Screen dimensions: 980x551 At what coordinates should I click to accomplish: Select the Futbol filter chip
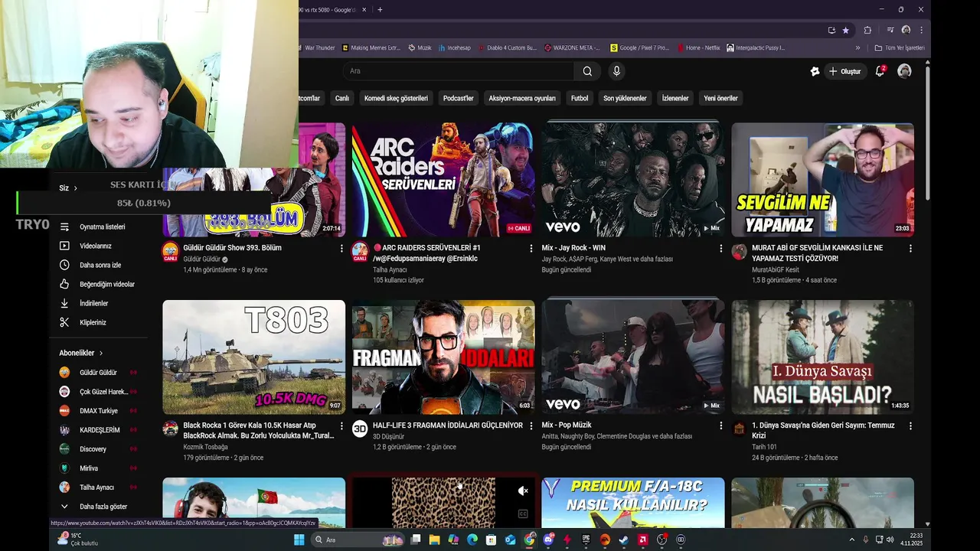click(580, 98)
